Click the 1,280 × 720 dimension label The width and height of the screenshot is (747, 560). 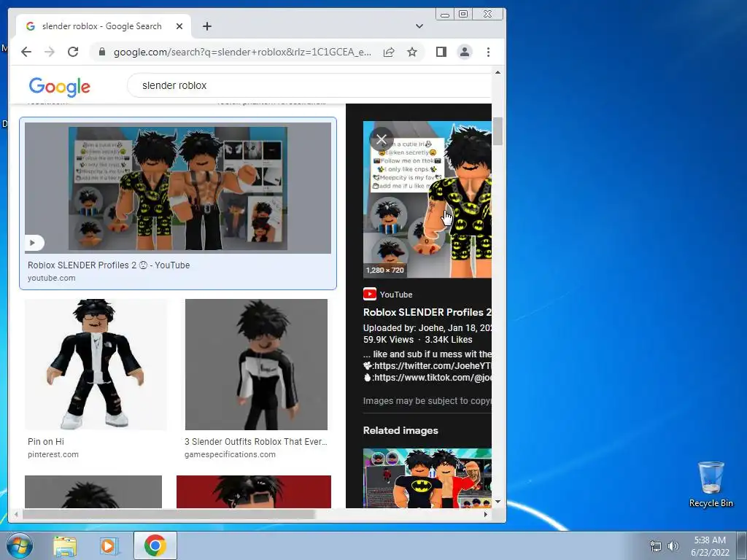[x=385, y=270]
